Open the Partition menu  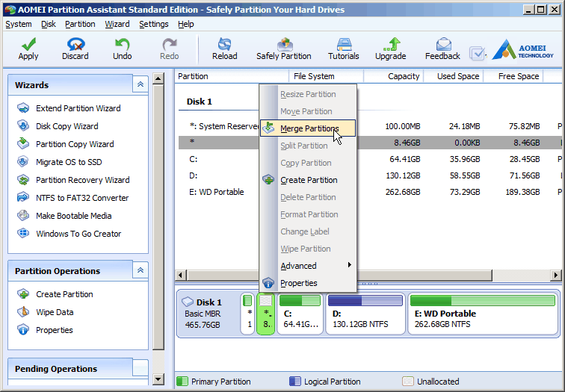pos(80,24)
